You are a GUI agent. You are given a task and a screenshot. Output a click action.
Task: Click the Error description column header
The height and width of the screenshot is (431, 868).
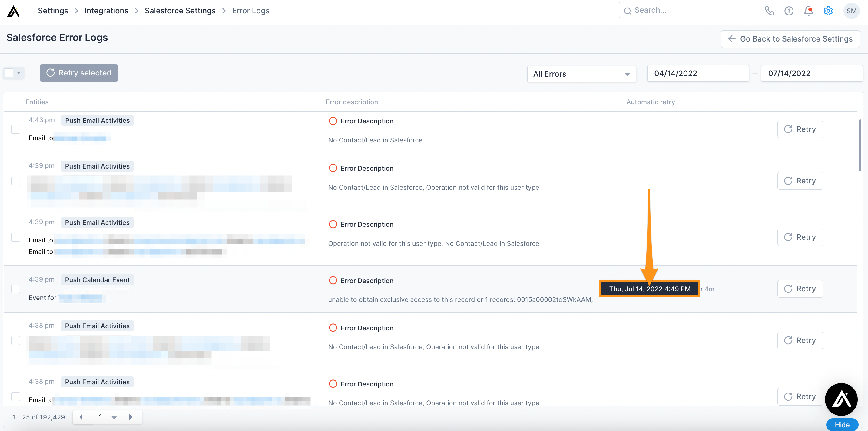coord(352,102)
